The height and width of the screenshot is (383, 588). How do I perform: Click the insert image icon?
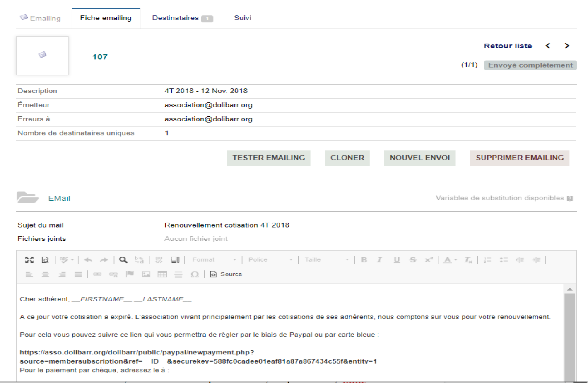[146, 274]
